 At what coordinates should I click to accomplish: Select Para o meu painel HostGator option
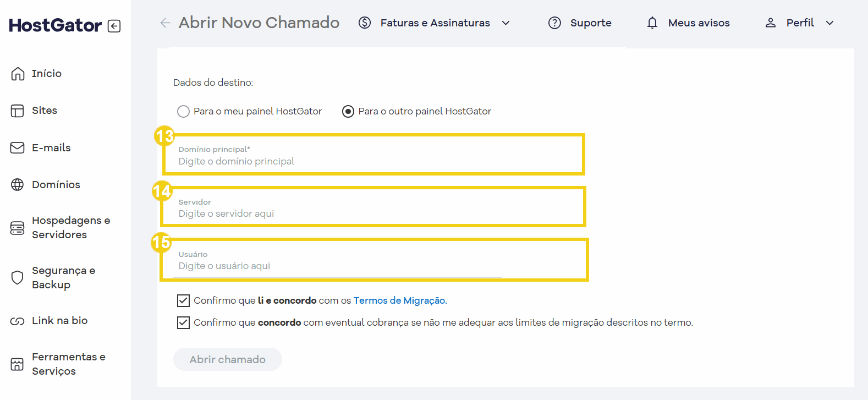[x=184, y=111]
